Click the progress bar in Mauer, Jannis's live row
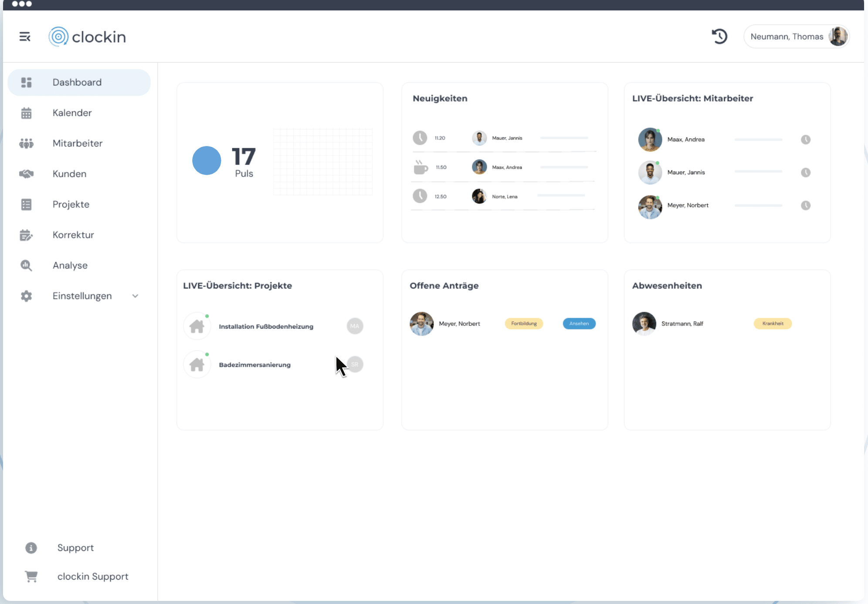The image size is (868, 604). [758, 172]
